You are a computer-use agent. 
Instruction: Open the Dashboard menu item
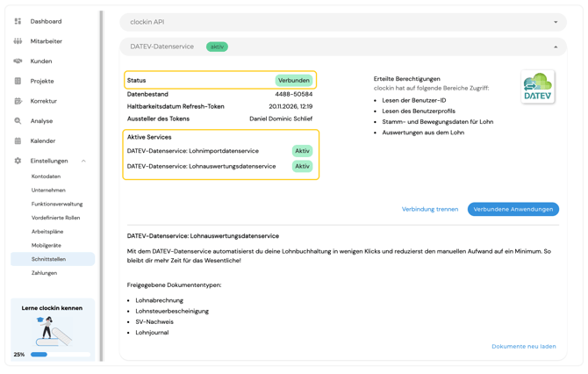[x=46, y=21]
